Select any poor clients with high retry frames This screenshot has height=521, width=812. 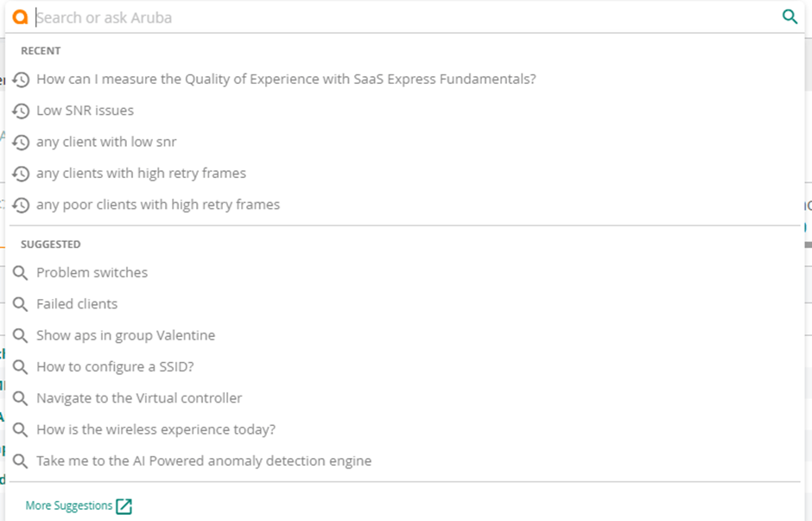coord(158,205)
